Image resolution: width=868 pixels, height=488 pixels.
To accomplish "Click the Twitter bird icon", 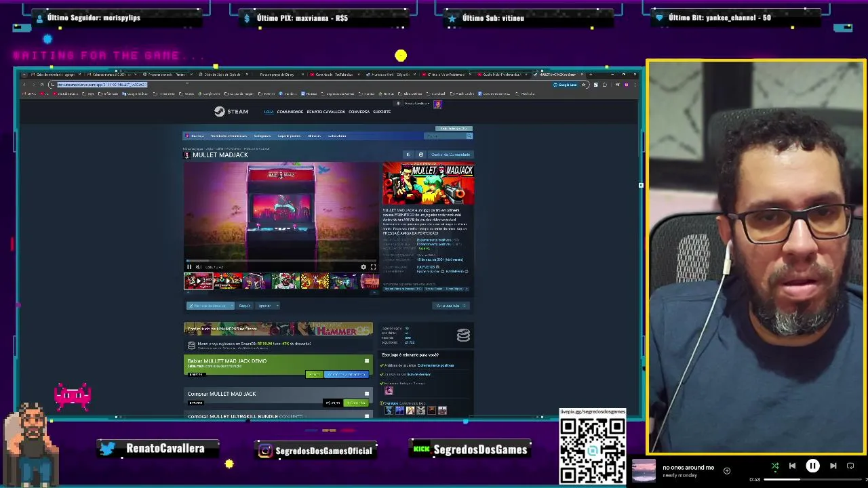I will click(107, 448).
